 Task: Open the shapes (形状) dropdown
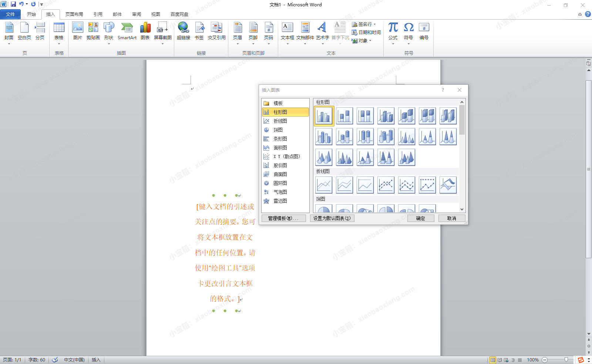coord(109,44)
